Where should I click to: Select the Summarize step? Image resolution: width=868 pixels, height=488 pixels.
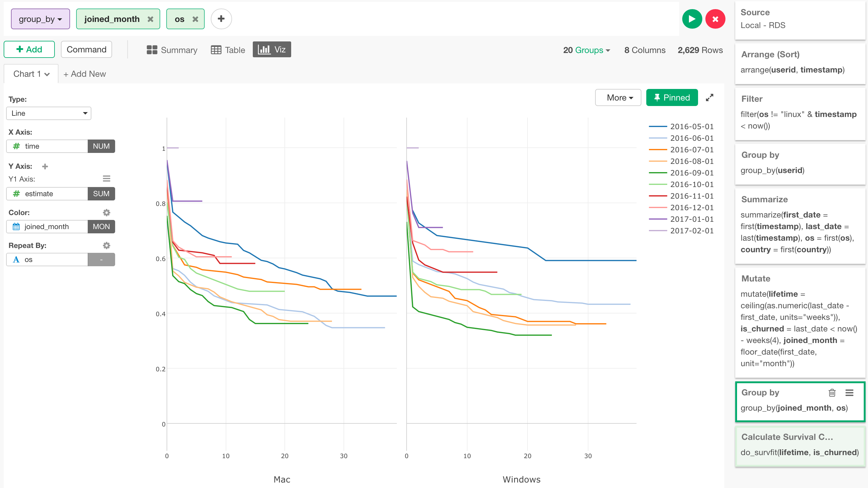tap(800, 225)
